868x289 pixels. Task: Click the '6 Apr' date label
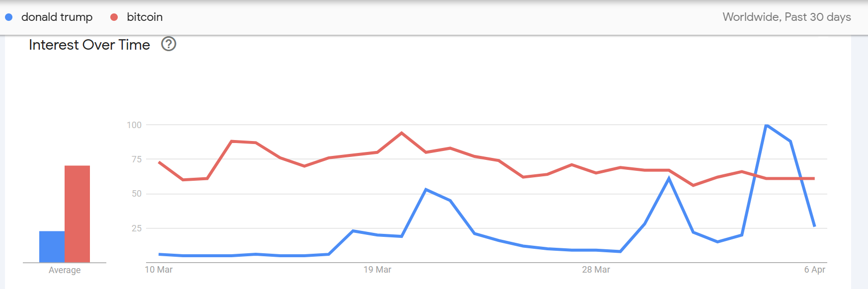tap(814, 270)
